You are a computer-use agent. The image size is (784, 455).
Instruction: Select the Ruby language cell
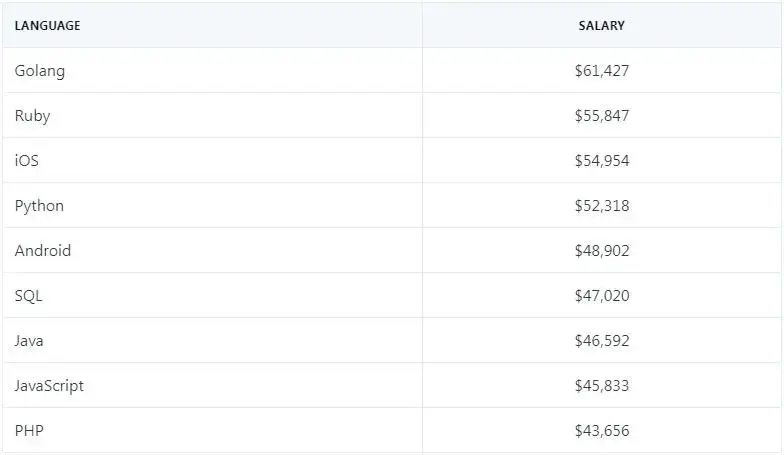click(32, 116)
